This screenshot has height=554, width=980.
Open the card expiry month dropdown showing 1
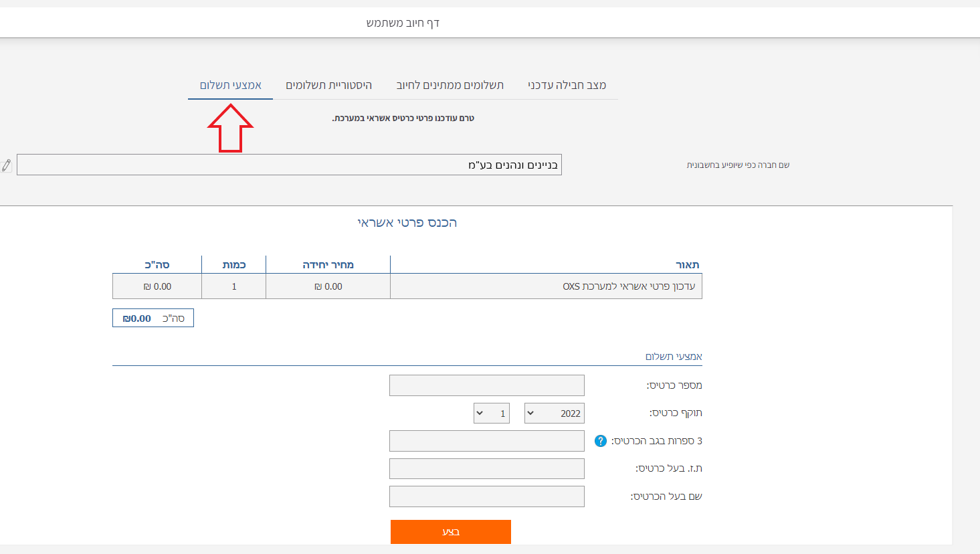click(x=491, y=413)
